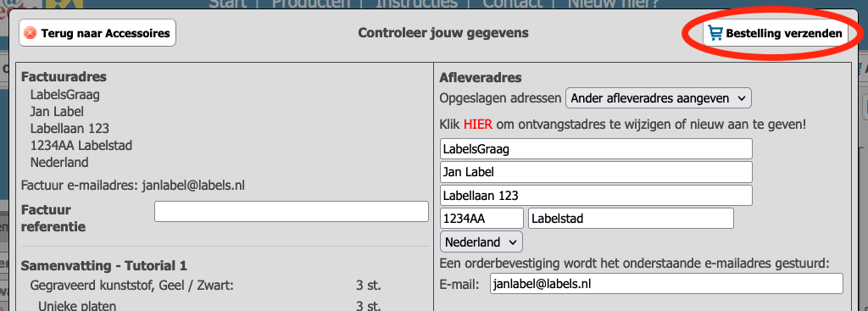Screen dimensions: 868x311
Task: Click the shopping cart icon on Bestelling verzenden
Action: (x=715, y=33)
